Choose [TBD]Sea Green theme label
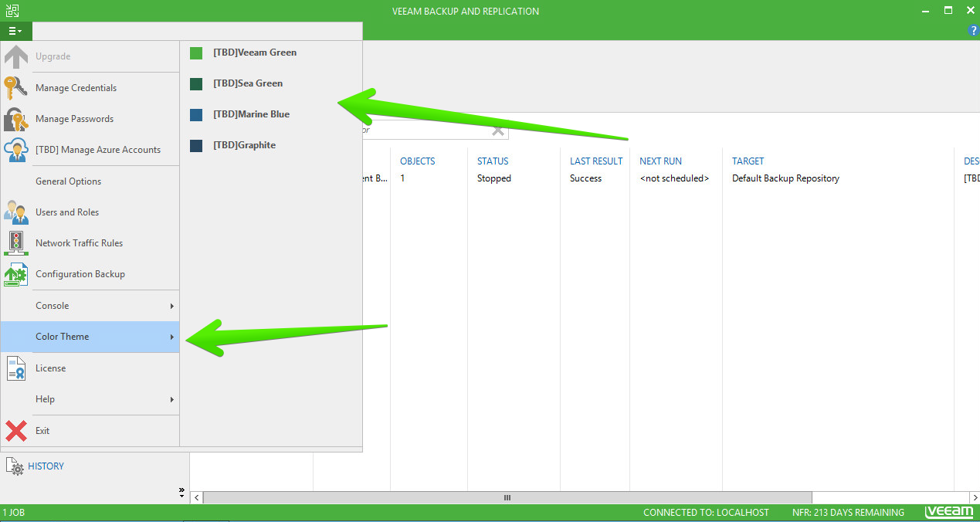Viewport: 980px width, 522px height. (248, 83)
